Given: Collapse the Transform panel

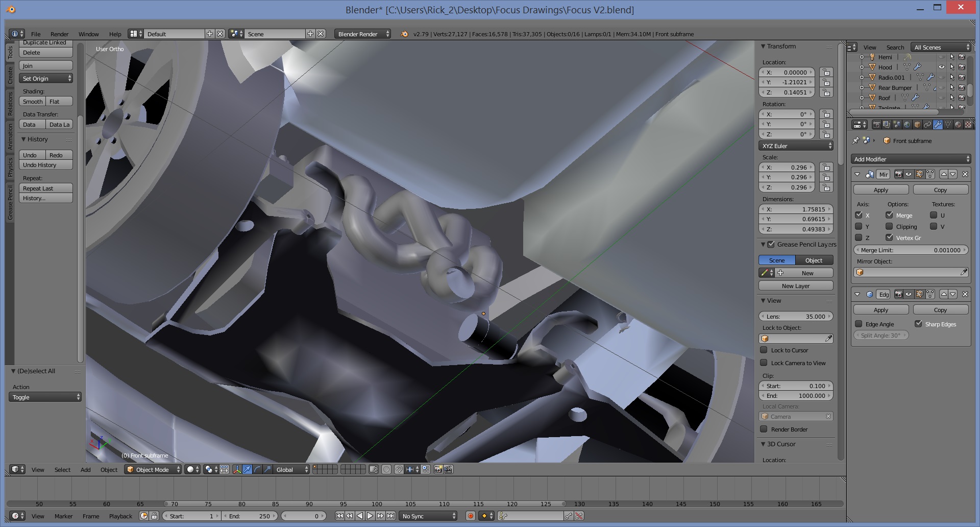Looking at the screenshot, I should pos(763,46).
